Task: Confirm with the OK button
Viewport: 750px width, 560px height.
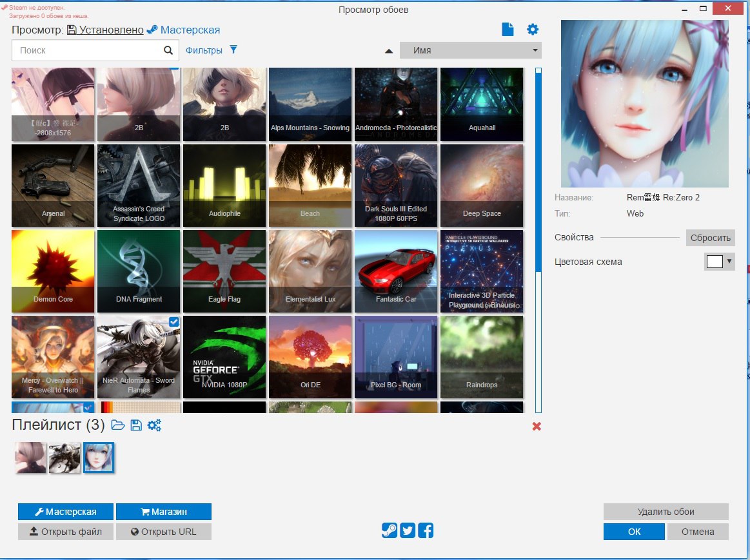Action: [x=635, y=532]
